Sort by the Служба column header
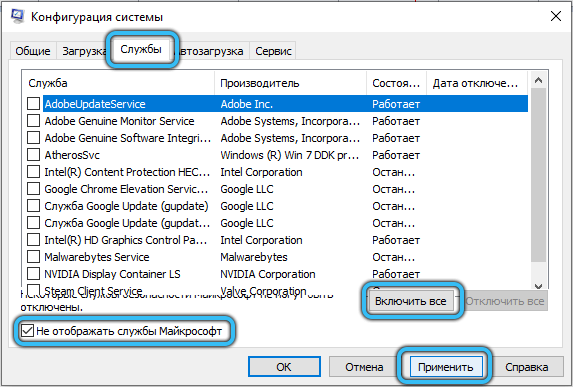 [118, 83]
